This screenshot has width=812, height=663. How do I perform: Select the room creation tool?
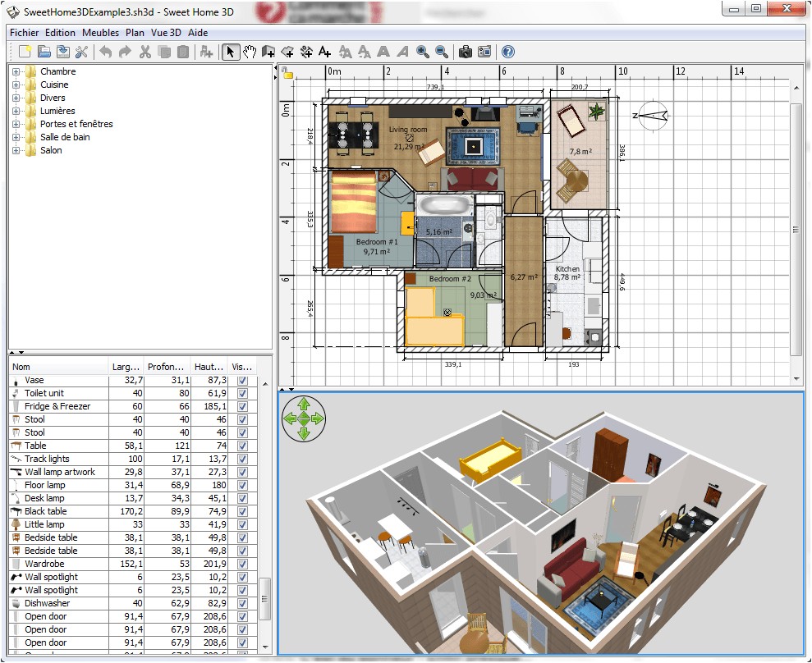coord(287,51)
